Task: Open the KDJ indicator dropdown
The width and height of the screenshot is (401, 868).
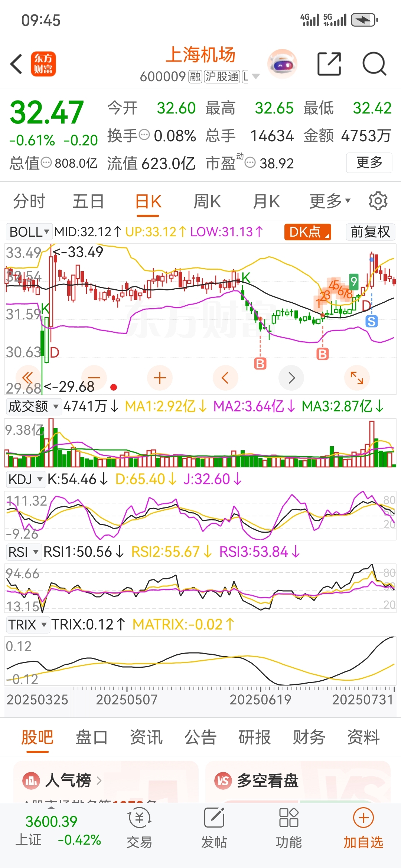Action: 25,479
